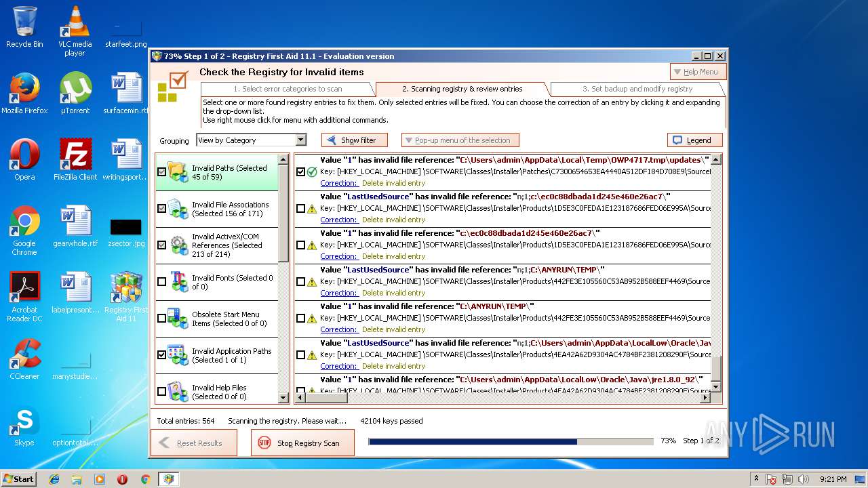Image resolution: width=868 pixels, height=488 pixels.
Task: Open the Opera browser desktop icon
Action: click(x=24, y=160)
